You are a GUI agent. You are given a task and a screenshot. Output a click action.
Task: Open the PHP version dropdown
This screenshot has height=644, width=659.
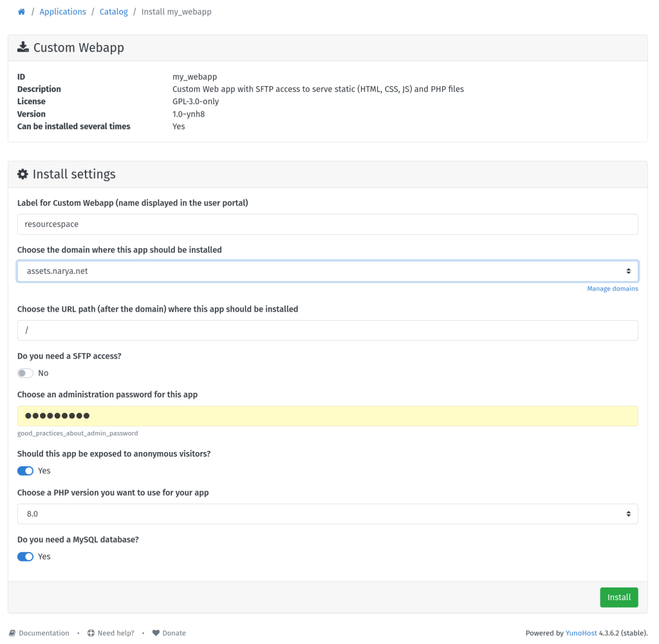pos(328,513)
